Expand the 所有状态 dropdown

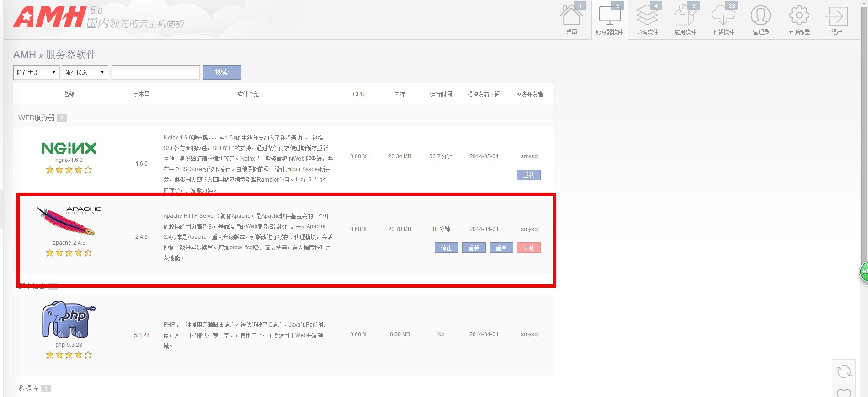[85, 72]
